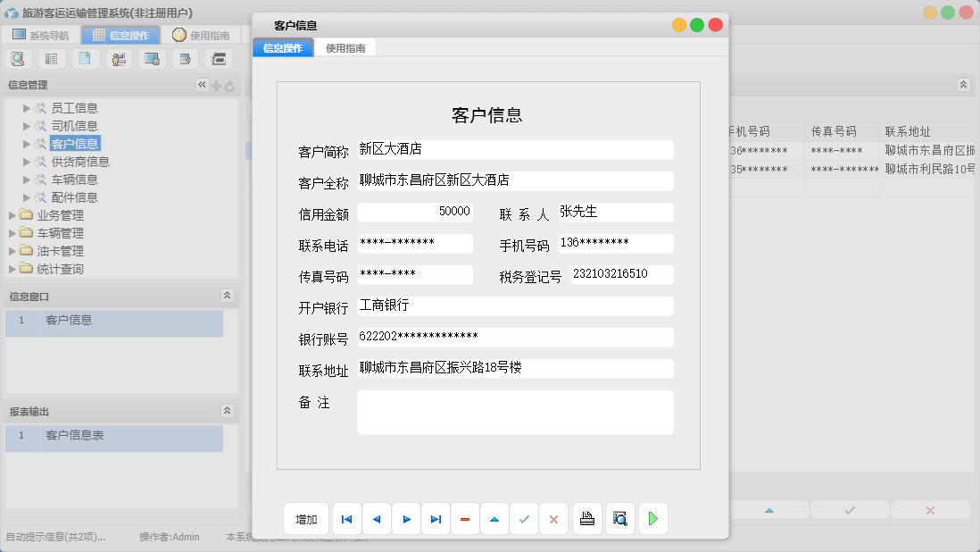The width and height of the screenshot is (980, 552).
Task: Open the report list tool on the toolbar
Action: pyautogui.click(x=51, y=58)
